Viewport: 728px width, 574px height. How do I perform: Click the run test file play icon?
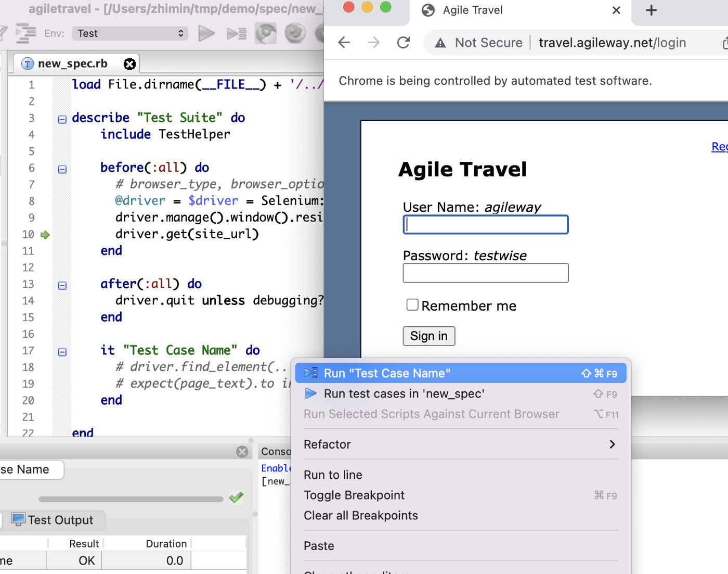[206, 33]
